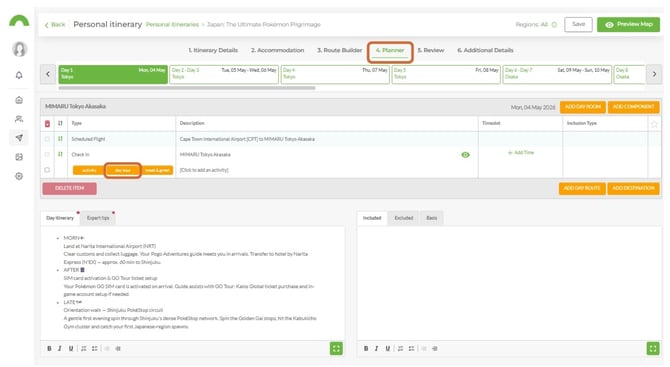Open the contacts people icon in sidebar
This screenshot has width=670, height=367.
coord(19,119)
